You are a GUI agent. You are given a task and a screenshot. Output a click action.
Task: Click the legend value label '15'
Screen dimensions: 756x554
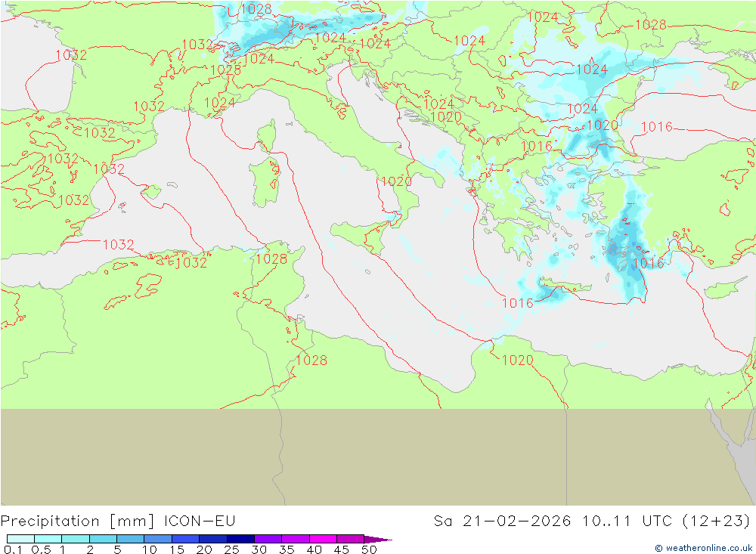(x=177, y=549)
